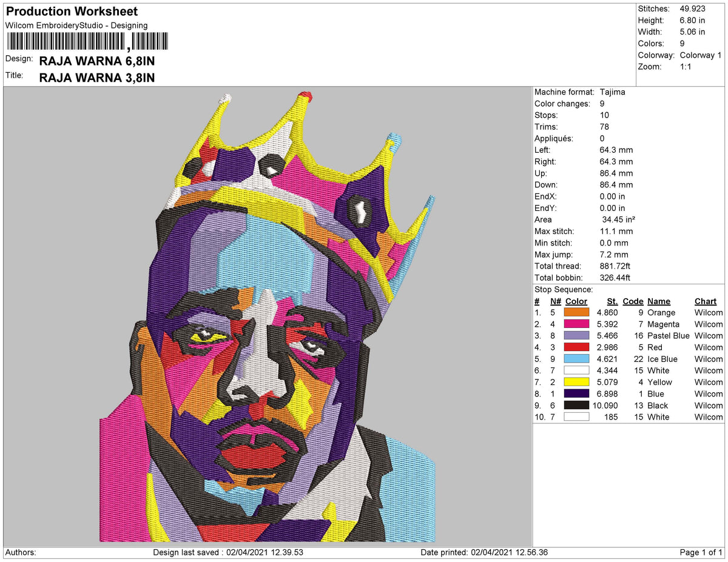Click the 'Production Worksheet' heading
The width and height of the screenshot is (728, 562).
[x=72, y=12]
